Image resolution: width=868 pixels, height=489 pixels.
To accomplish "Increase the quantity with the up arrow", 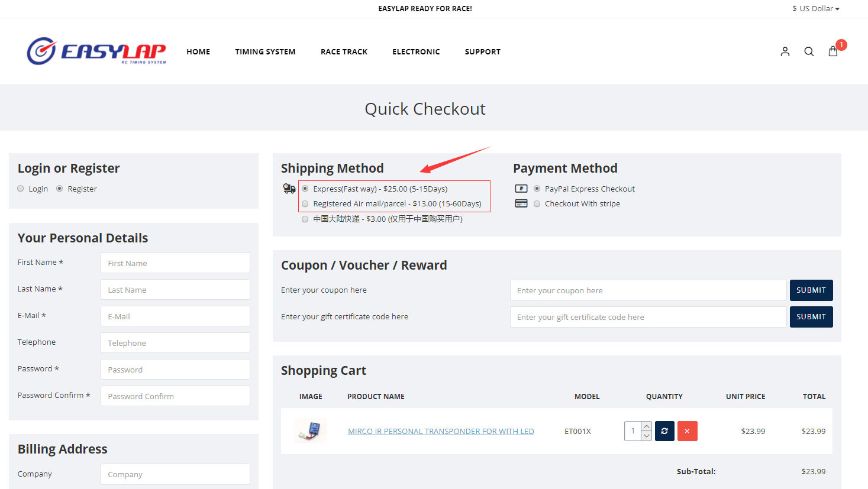I will pyautogui.click(x=647, y=426).
